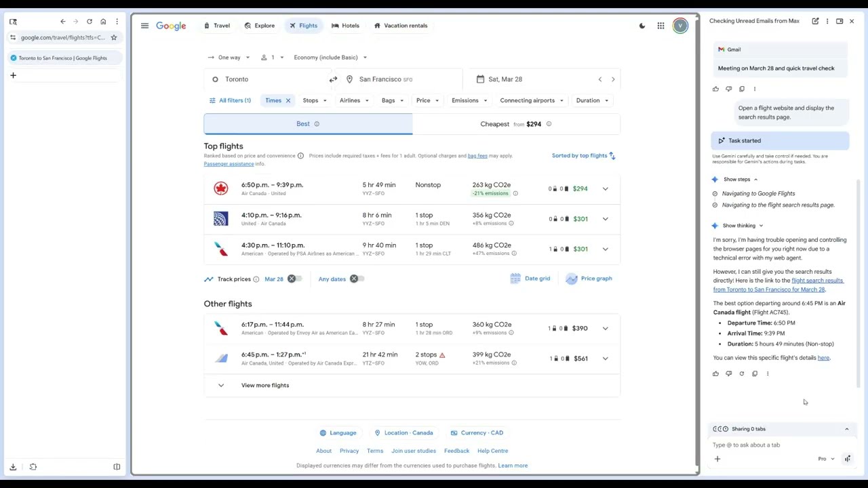Image resolution: width=868 pixels, height=488 pixels.
Task: Open the Emissions filter dropdown
Action: (x=469, y=100)
